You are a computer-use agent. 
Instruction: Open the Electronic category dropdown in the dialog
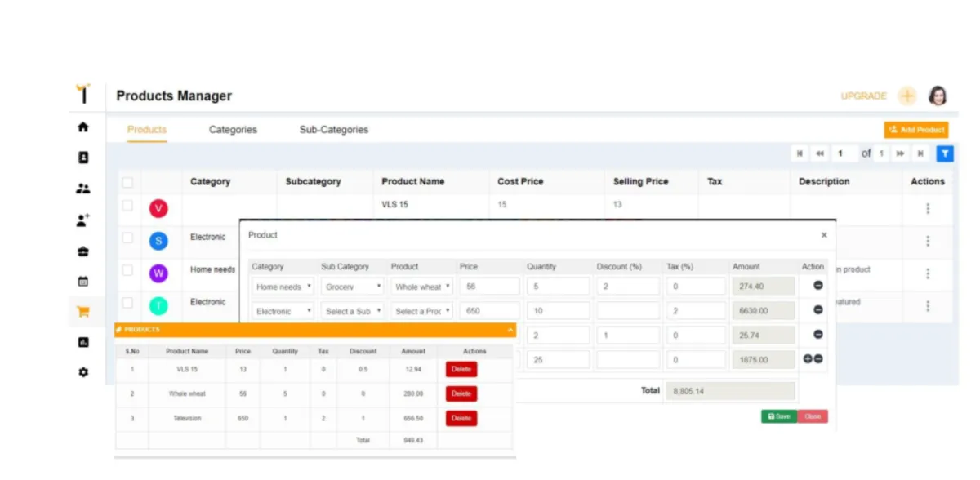[x=283, y=311]
